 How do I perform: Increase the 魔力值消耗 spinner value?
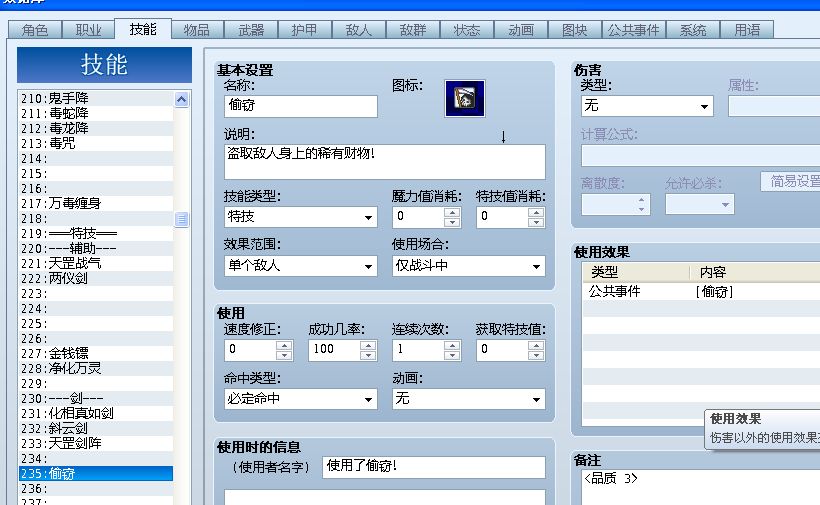[452, 212]
